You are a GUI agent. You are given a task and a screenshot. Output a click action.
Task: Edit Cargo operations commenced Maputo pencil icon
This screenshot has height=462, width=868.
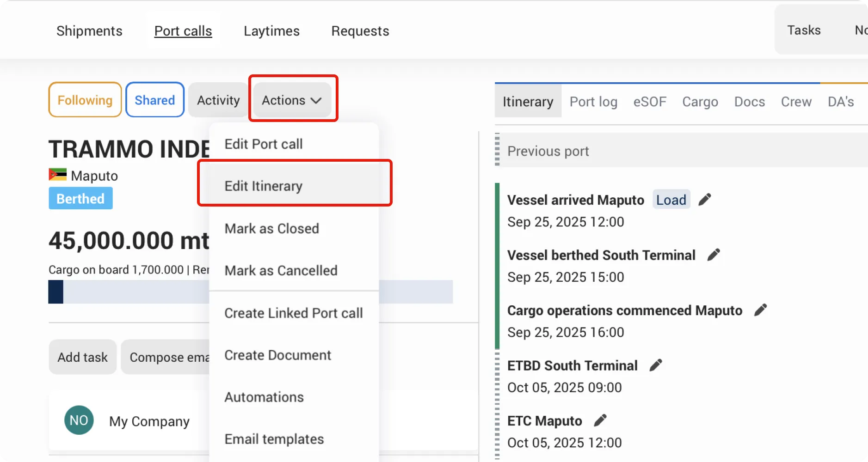click(x=760, y=310)
